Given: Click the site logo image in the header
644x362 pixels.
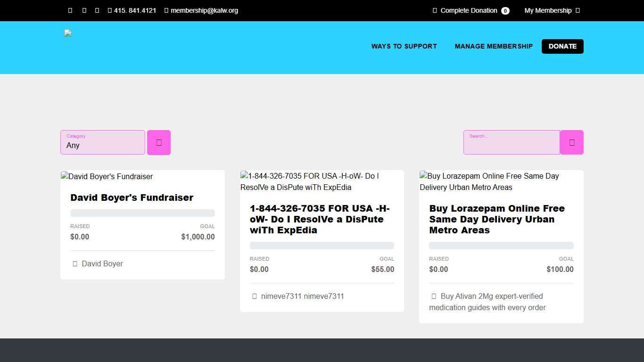Looking at the screenshot, I should click(68, 33).
